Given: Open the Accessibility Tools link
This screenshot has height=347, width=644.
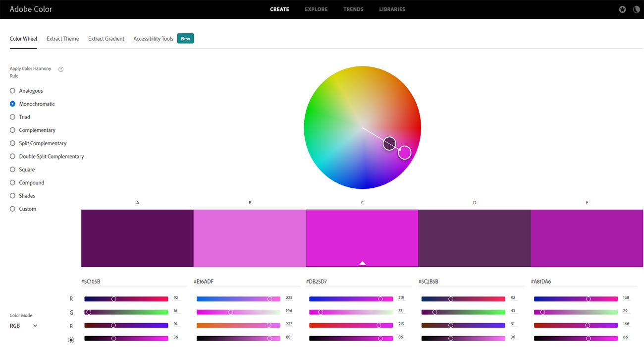Looking at the screenshot, I should (x=153, y=39).
